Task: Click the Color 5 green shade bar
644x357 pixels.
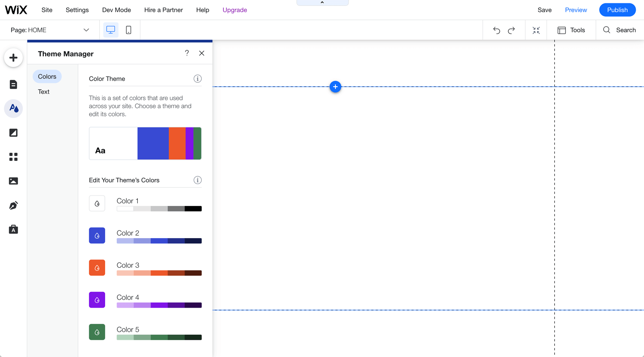Action: [159, 338]
